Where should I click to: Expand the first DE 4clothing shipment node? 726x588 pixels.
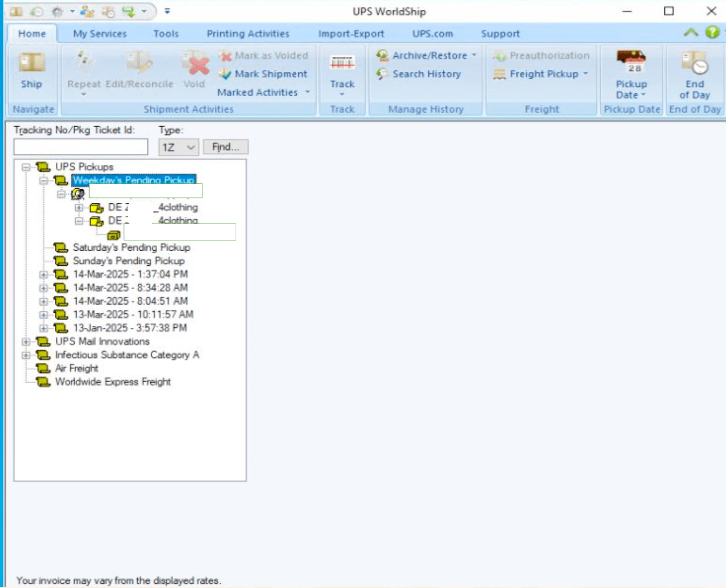point(79,207)
